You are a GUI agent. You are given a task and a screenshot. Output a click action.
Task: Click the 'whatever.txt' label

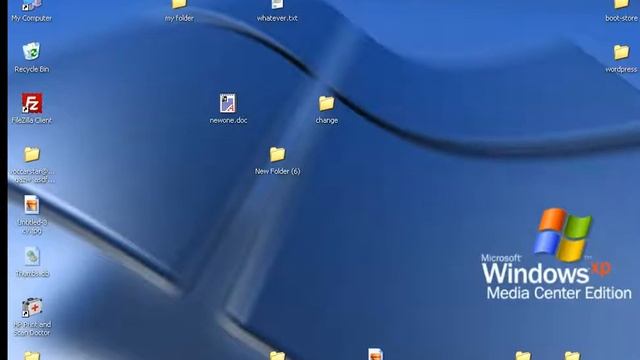[x=277, y=18]
